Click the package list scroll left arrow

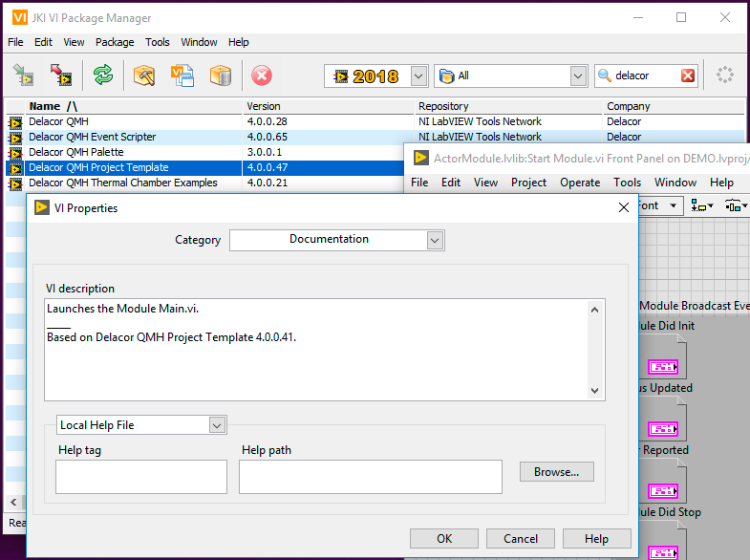click(x=13, y=502)
